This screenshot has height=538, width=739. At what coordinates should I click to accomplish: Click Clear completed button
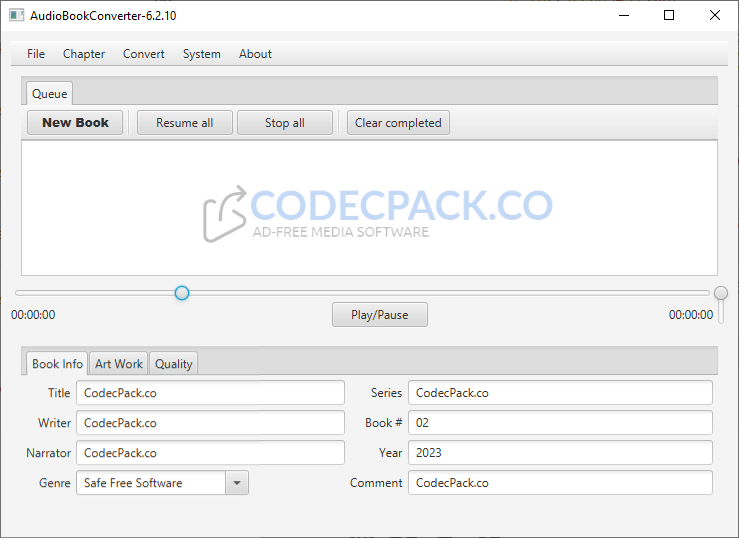[x=398, y=122]
